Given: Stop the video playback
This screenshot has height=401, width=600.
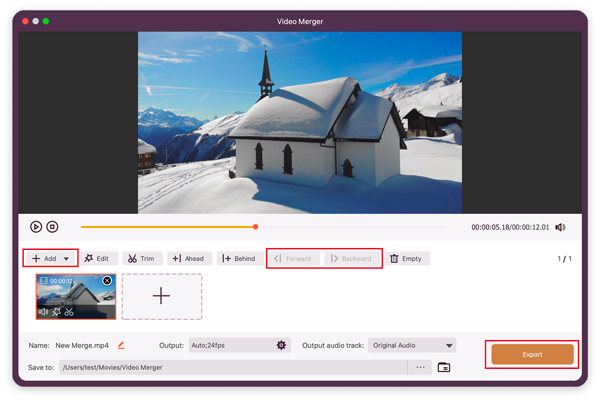Looking at the screenshot, I should [52, 227].
